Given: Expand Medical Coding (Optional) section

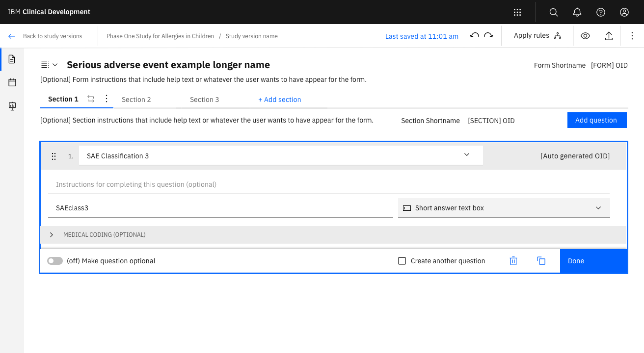Looking at the screenshot, I should [52, 235].
